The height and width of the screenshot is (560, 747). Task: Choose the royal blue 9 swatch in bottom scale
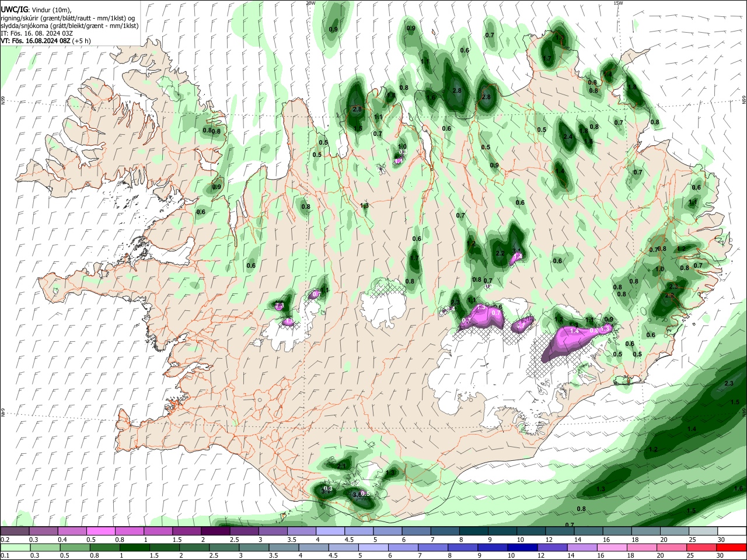click(493, 547)
